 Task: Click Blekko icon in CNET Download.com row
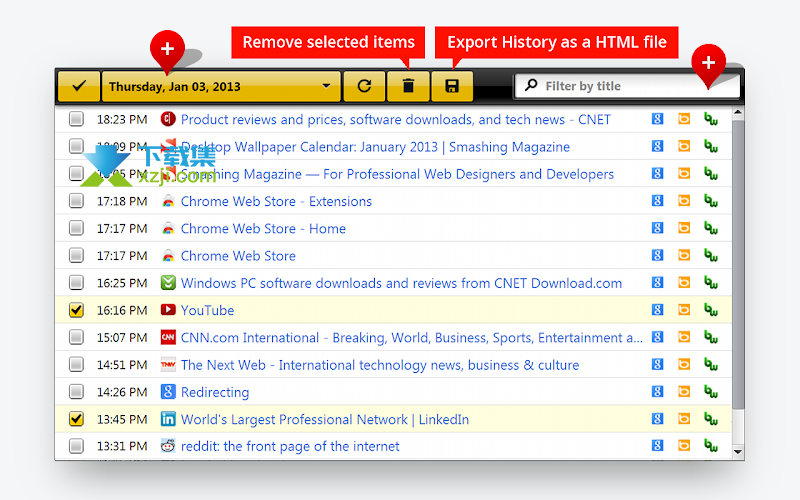coord(711,283)
